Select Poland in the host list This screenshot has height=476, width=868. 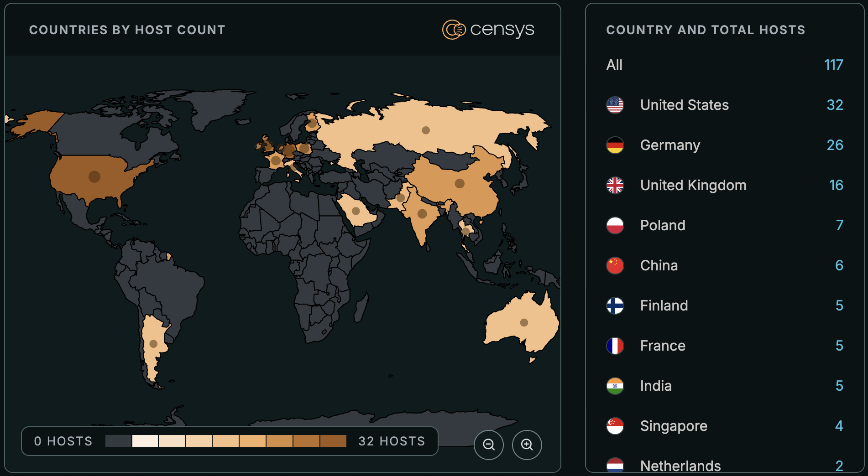(725, 225)
